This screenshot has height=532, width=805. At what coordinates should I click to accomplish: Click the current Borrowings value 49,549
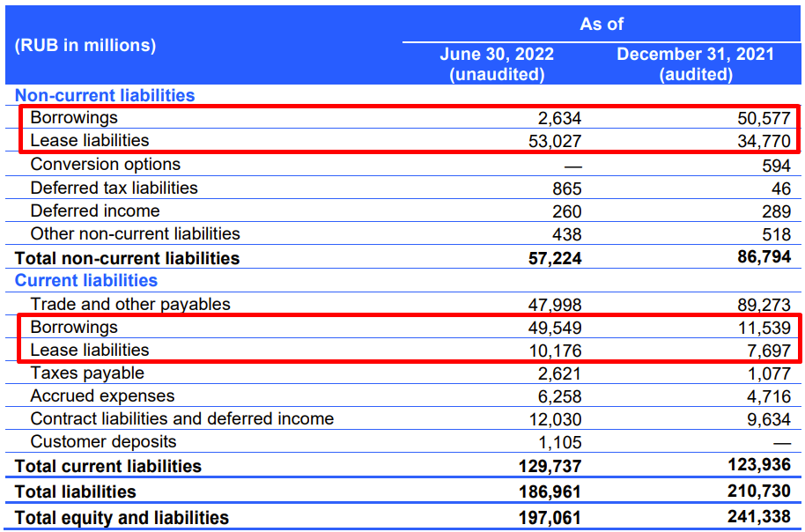pyautogui.click(x=555, y=329)
